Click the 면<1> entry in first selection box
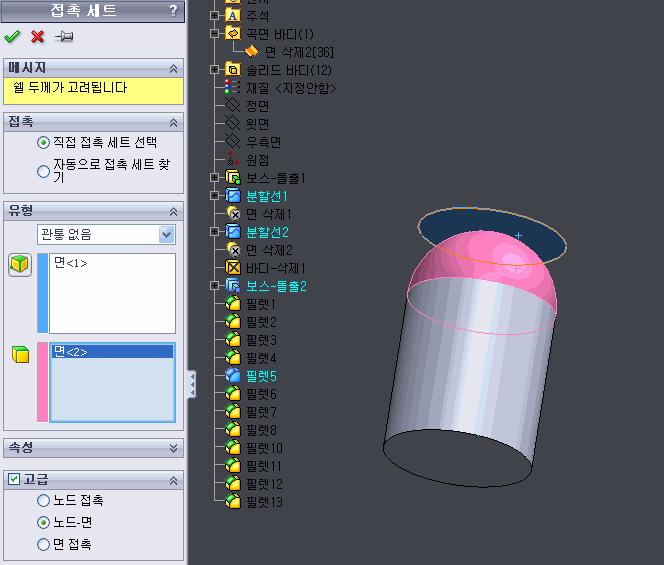The height and width of the screenshot is (565, 664). [x=71, y=262]
